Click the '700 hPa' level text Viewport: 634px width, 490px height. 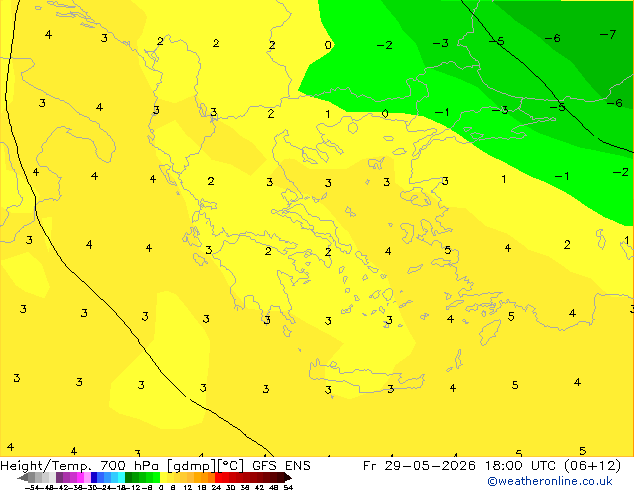131,466
